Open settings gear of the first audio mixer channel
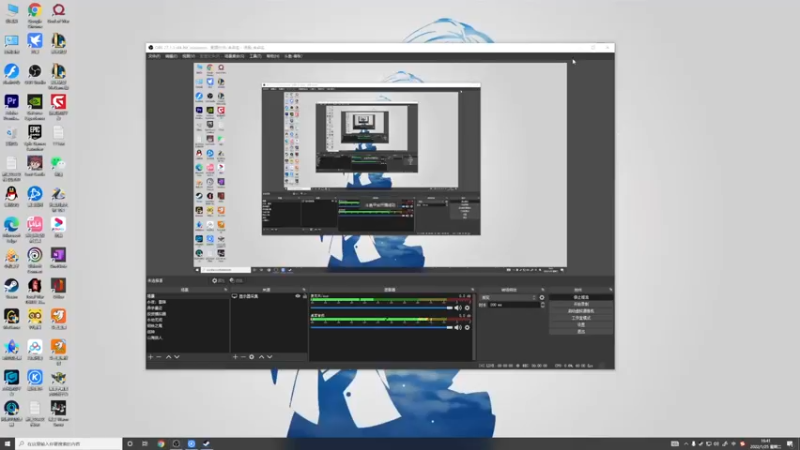This screenshot has width=800, height=450. [467, 308]
